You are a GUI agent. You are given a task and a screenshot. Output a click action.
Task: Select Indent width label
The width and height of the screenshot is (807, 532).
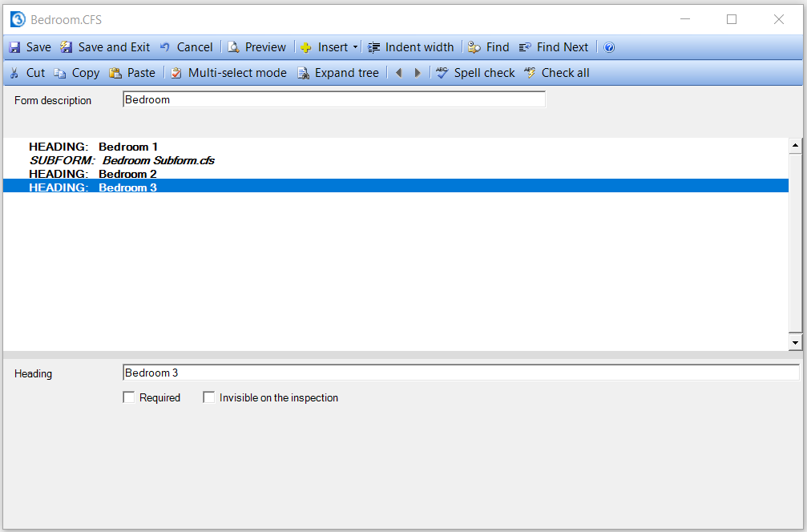[x=419, y=47]
